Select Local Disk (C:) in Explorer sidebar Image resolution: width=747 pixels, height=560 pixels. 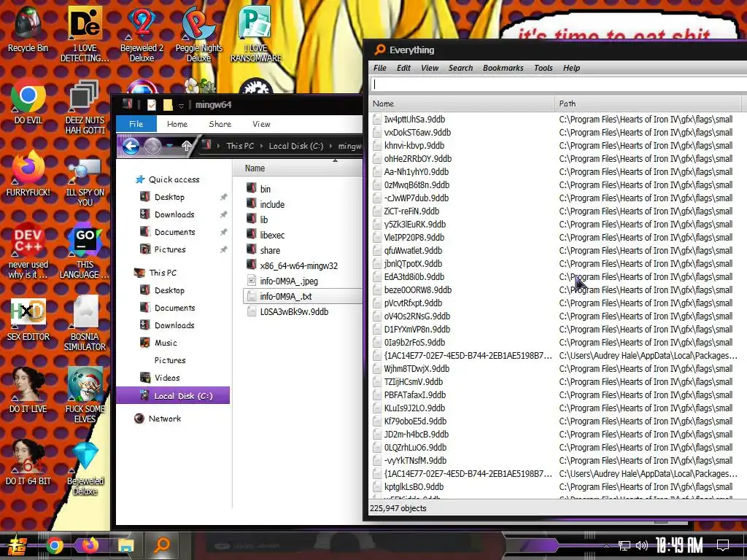[173, 395]
